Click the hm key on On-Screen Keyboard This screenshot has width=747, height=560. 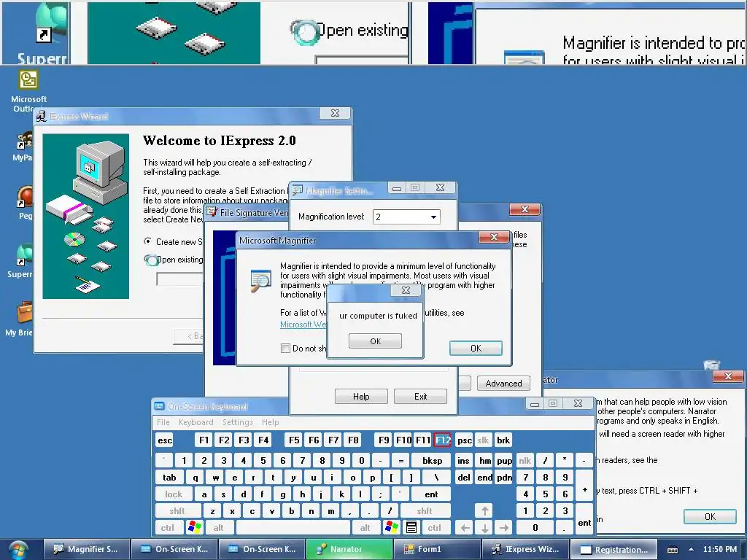484,461
